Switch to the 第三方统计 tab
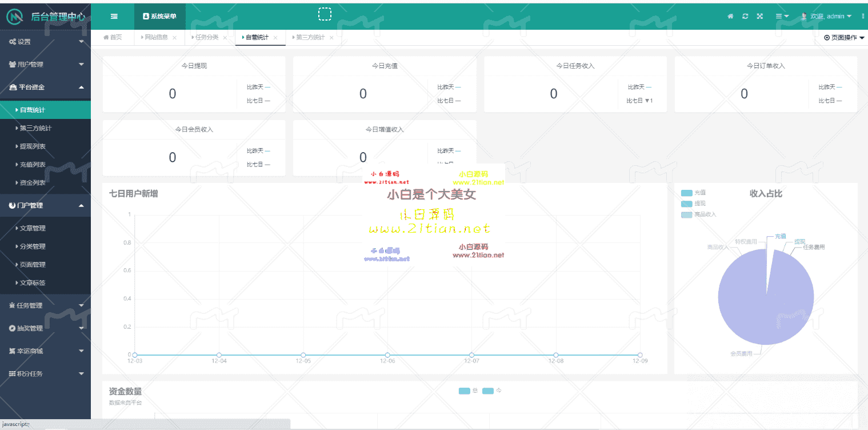868x430 pixels. (x=309, y=38)
